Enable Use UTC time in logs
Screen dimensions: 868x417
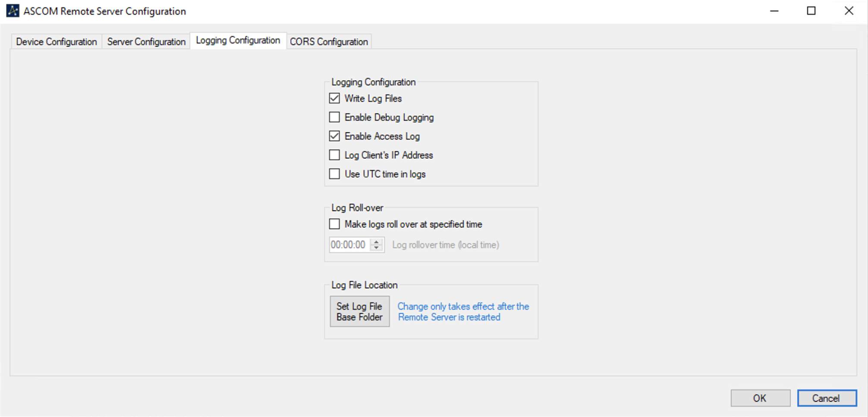[x=334, y=174]
